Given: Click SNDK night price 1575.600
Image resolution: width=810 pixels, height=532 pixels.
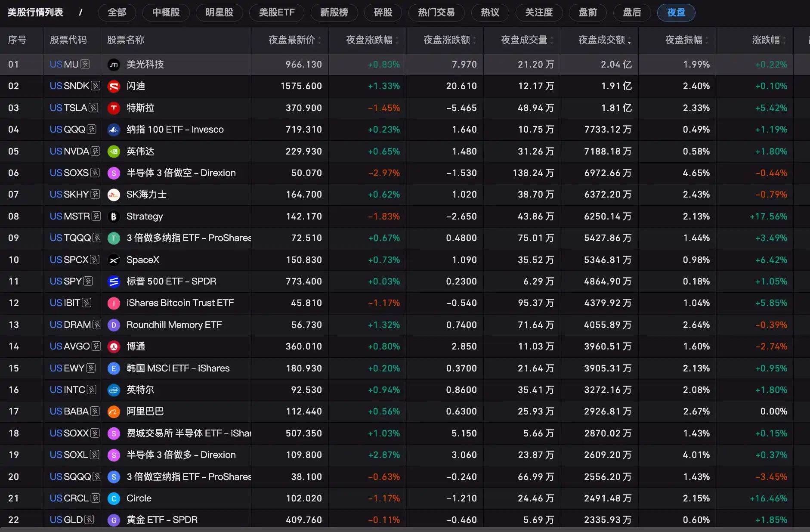Looking at the screenshot, I should [301, 86].
